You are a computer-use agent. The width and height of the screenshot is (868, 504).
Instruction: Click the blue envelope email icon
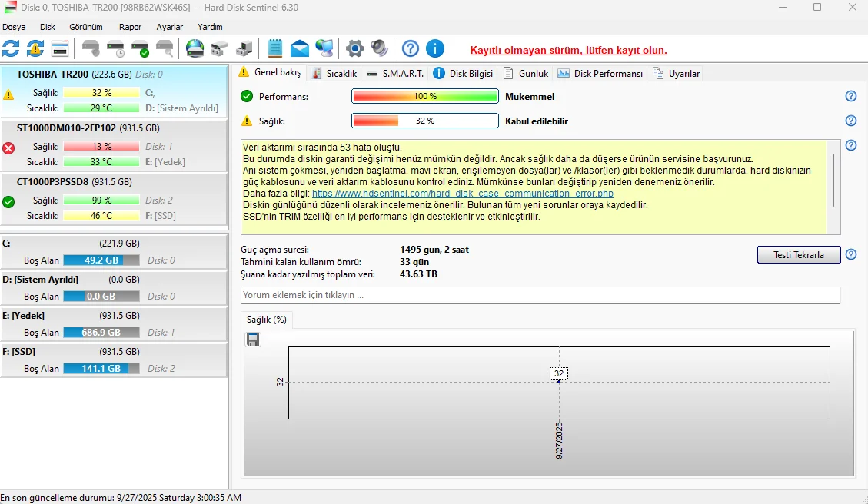click(x=300, y=48)
